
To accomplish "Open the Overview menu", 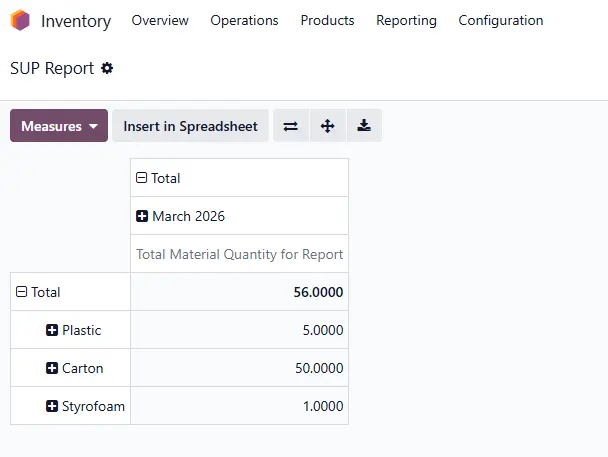I will (x=160, y=21).
